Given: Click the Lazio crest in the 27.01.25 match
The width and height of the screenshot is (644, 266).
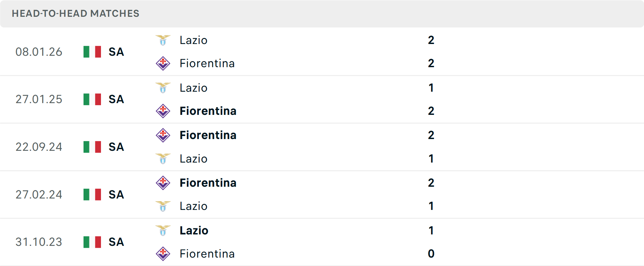Looking at the screenshot, I should [163, 88].
